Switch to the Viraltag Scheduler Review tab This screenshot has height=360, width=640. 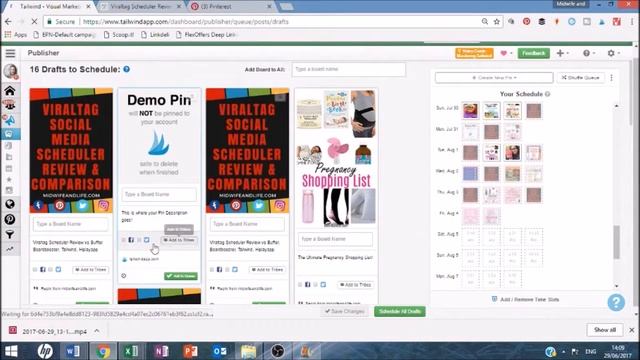point(140,7)
